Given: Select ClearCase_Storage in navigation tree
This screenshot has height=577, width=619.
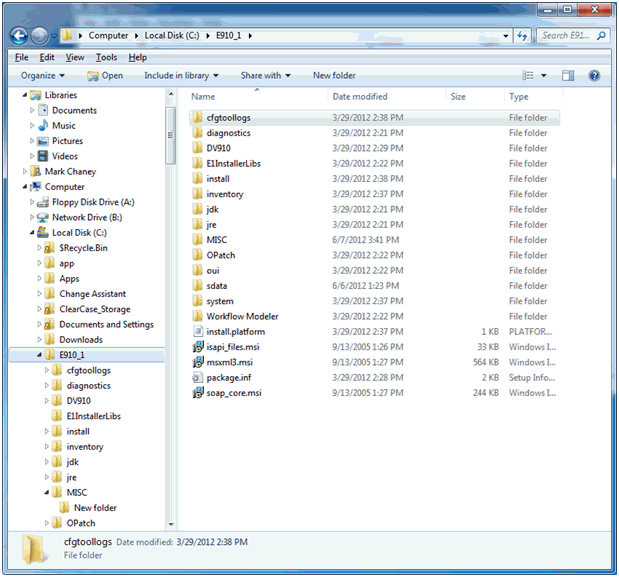Looking at the screenshot, I should pyautogui.click(x=95, y=309).
